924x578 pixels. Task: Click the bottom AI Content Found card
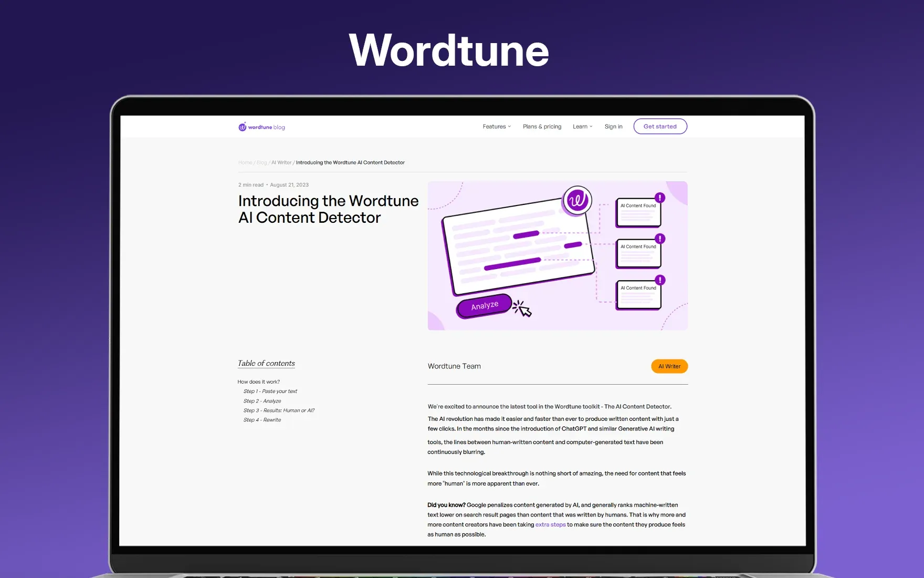click(638, 295)
